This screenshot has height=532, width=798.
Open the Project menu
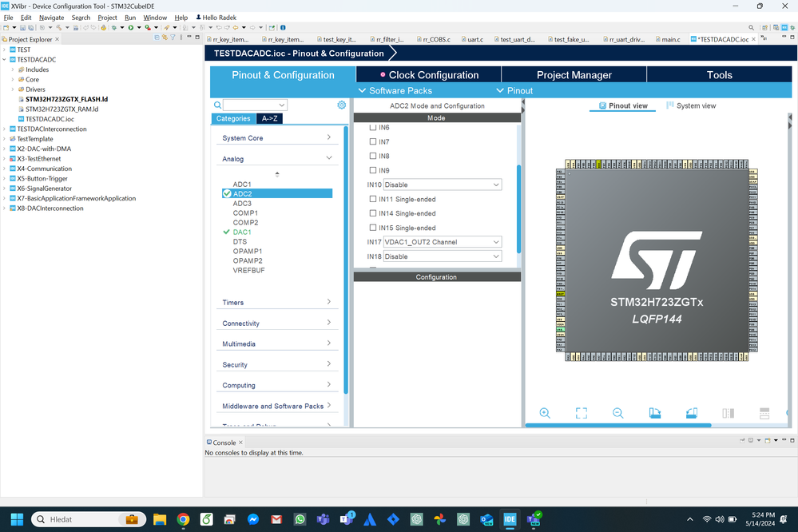click(107, 18)
